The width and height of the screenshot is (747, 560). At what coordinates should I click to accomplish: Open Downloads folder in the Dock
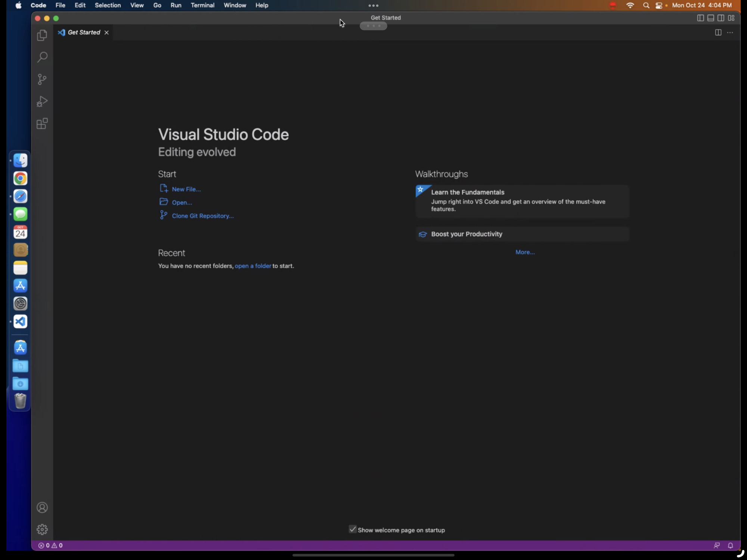[21, 384]
